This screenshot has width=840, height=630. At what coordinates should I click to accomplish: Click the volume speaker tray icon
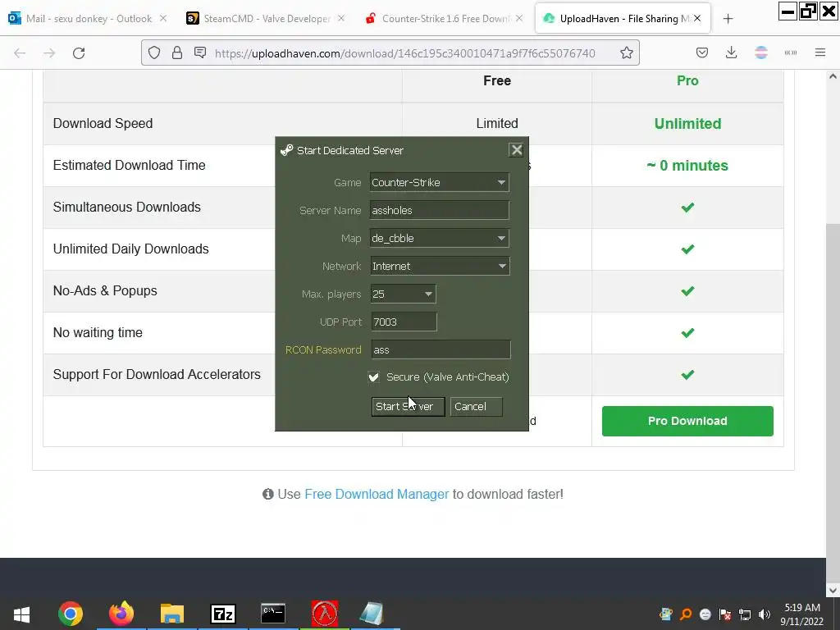(x=765, y=614)
